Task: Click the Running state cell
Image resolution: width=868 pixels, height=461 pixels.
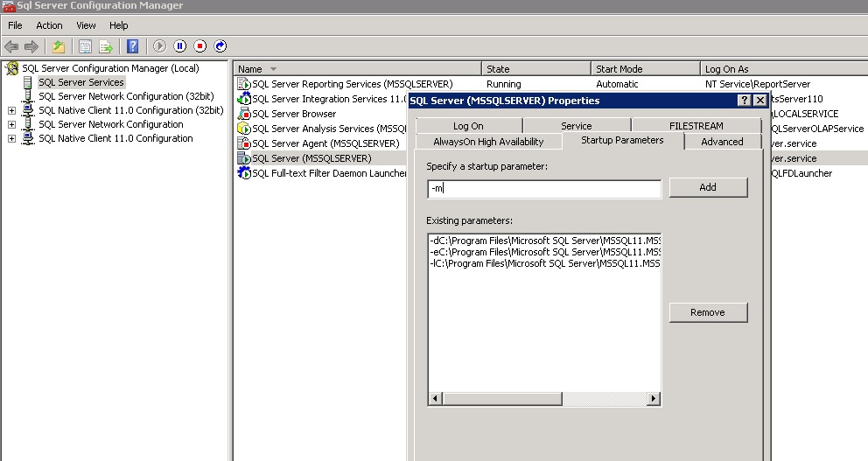Action: (x=504, y=84)
